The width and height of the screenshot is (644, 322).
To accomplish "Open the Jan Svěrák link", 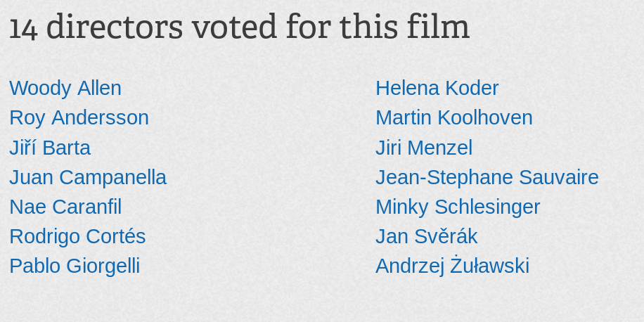I will point(426,236).
